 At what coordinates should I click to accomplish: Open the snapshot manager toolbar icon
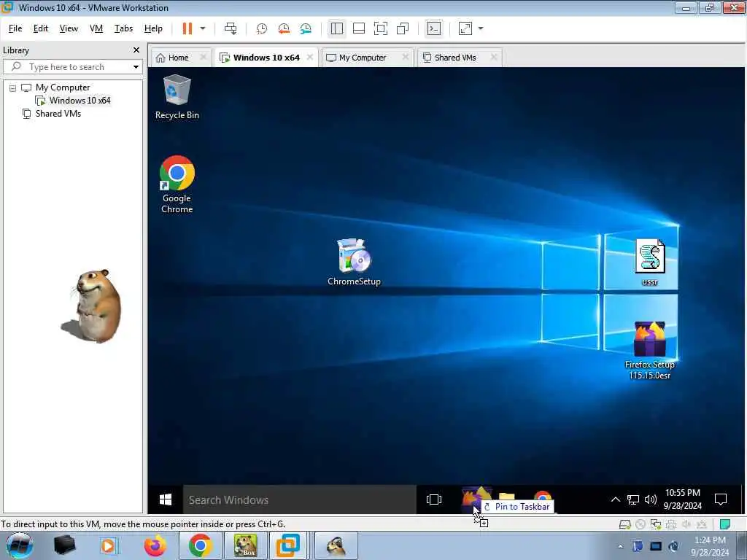[306, 28]
